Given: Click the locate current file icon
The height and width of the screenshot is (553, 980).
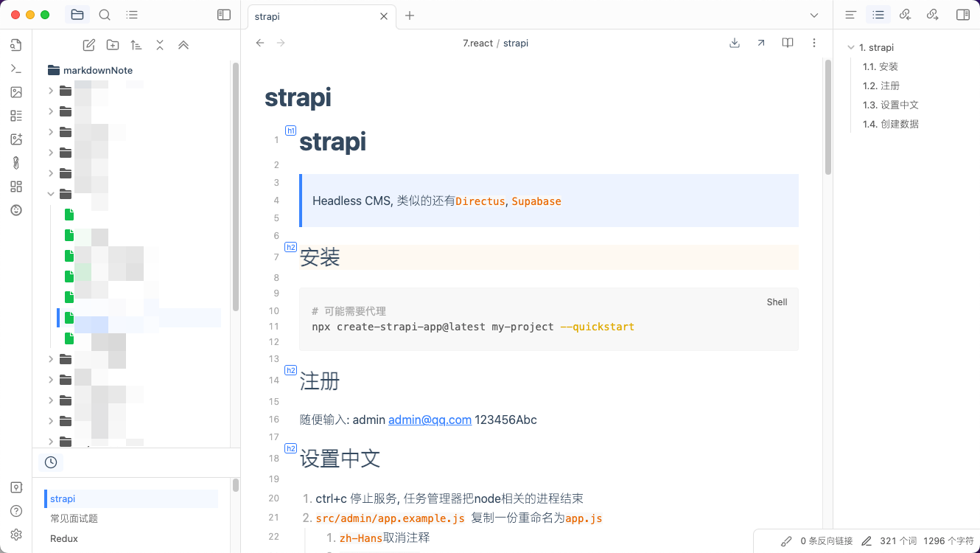Looking at the screenshot, I should coord(160,45).
